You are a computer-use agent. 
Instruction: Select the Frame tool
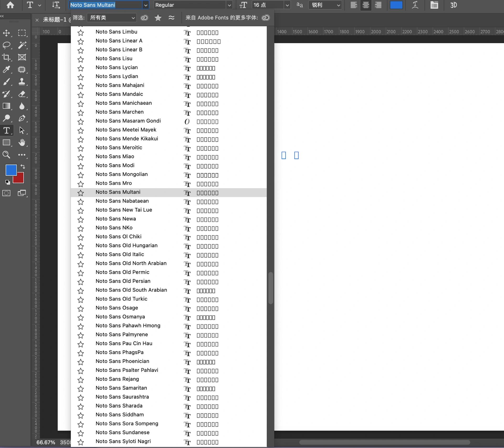point(22,57)
